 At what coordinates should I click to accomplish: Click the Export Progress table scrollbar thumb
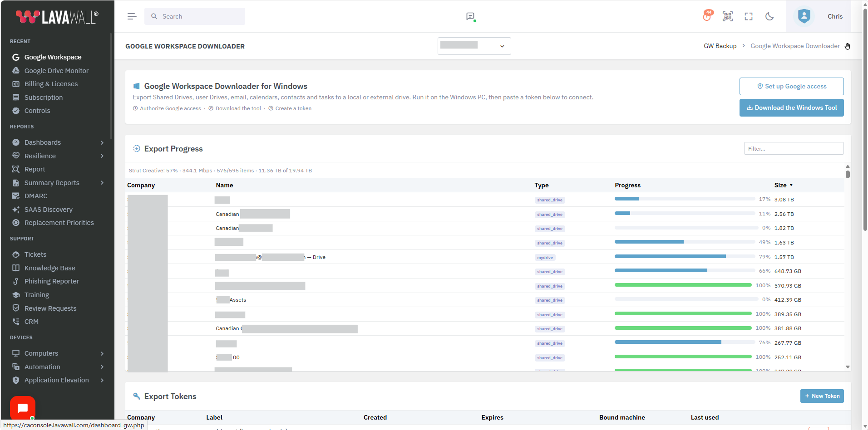pos(848,174)
